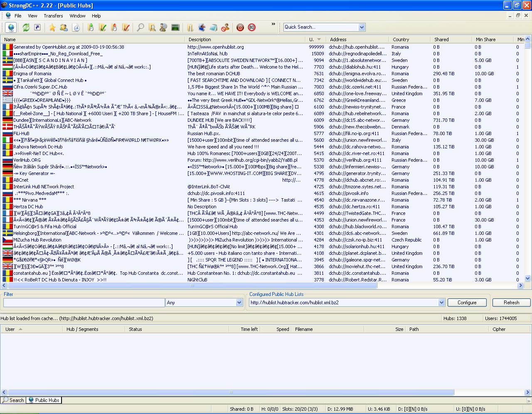Sort by Shared column header

coord(451,39)
